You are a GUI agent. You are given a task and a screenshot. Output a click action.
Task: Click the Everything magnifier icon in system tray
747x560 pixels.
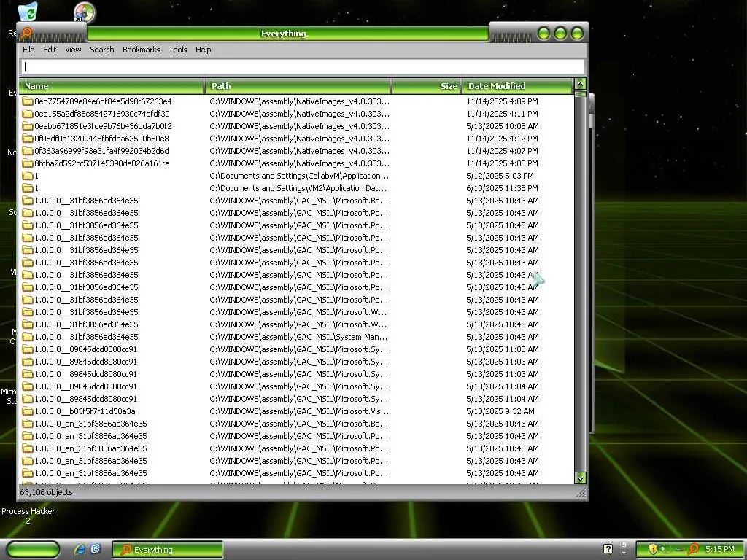pos(693,549)
